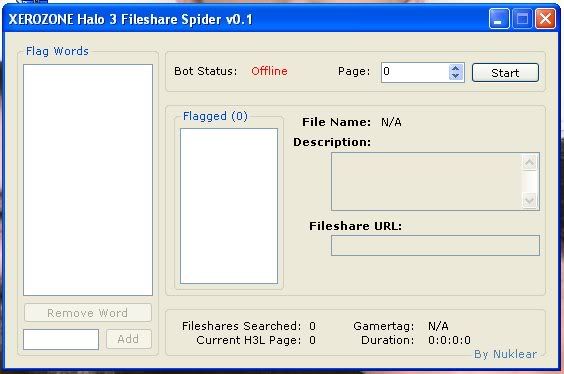Click the Fileshare URL field
The width and height of the screenshot is (564, 374).
tap(435, 246)
